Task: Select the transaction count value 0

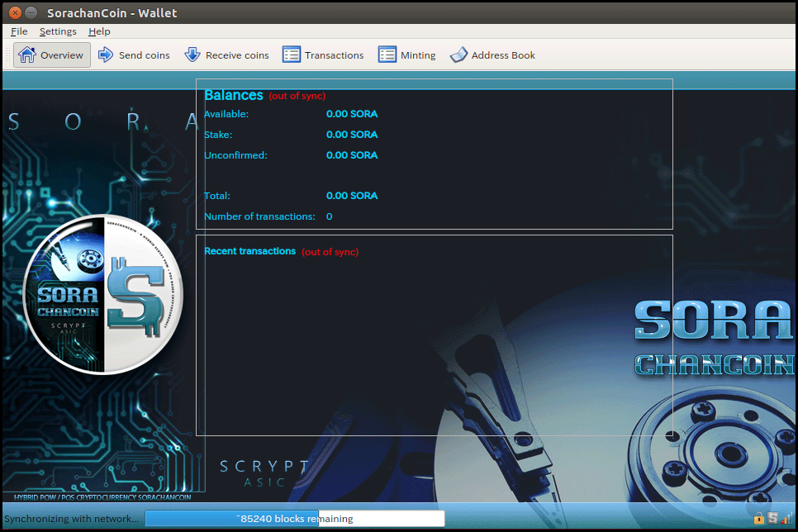Action: (x=330, y=216)
